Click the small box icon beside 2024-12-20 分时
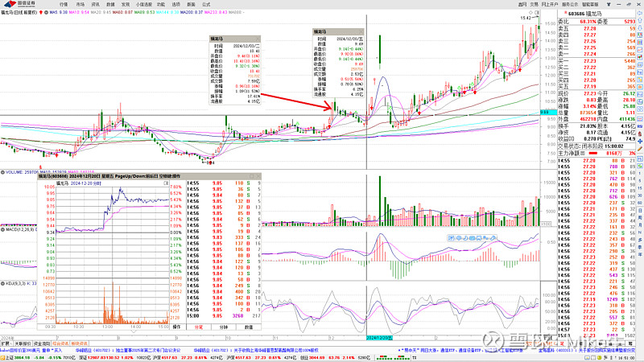The height and width of the screenshot is (362, 644). 166,183
